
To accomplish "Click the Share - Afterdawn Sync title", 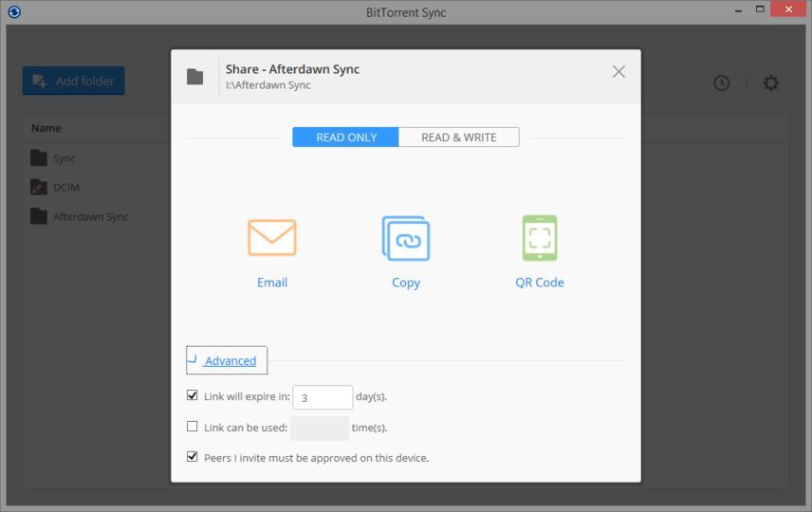I will click(x=292, y=69).
